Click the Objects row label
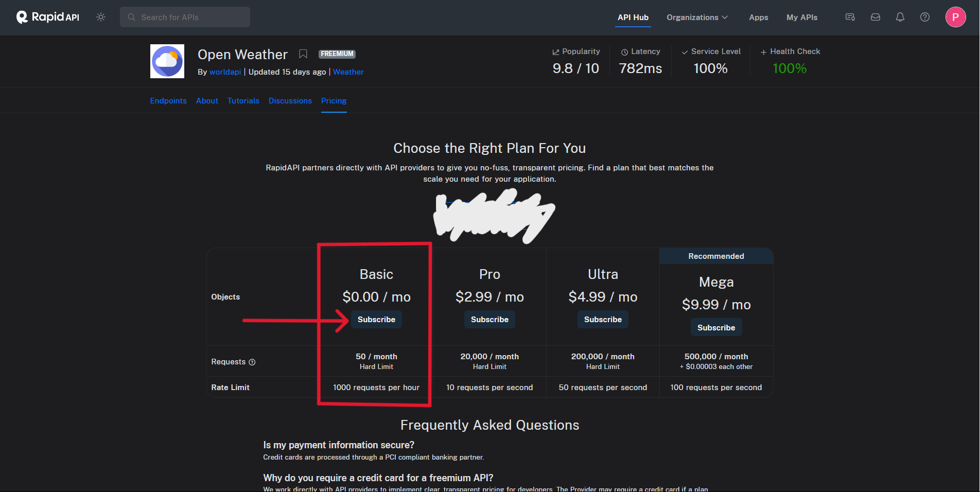 pos(225,297)
